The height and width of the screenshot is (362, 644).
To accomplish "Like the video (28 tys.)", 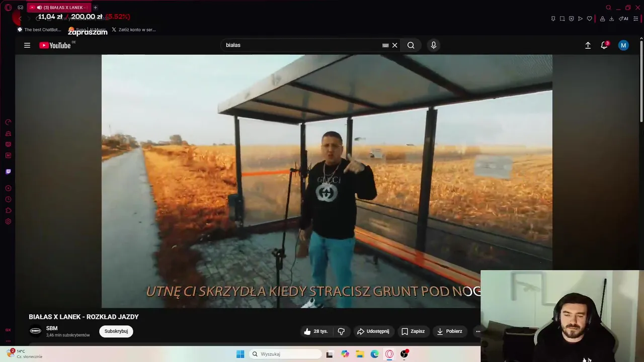I will 315,331.
